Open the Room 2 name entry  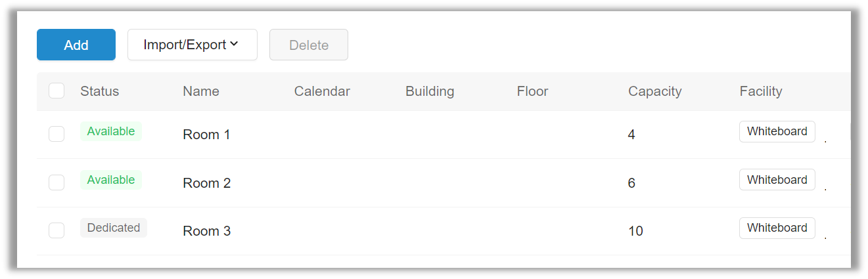click(x=206, y=183)
